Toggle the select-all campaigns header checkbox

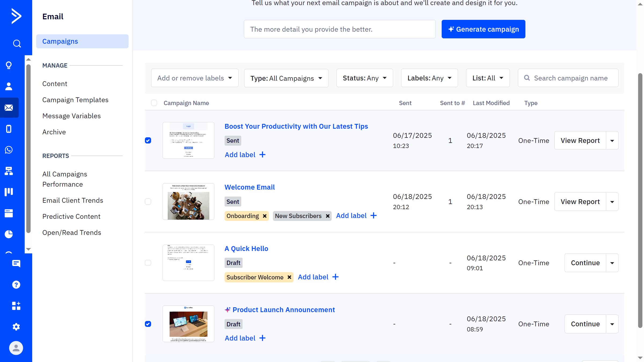(154, 103)
